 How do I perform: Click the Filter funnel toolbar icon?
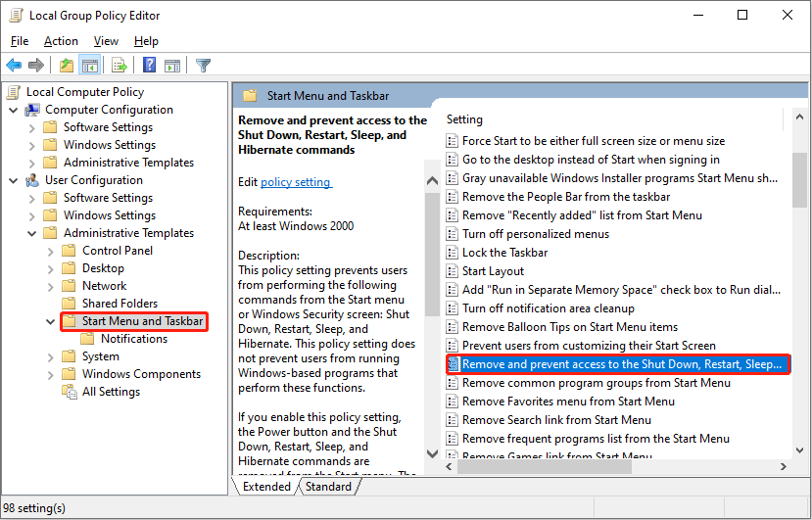coord(203,66)
